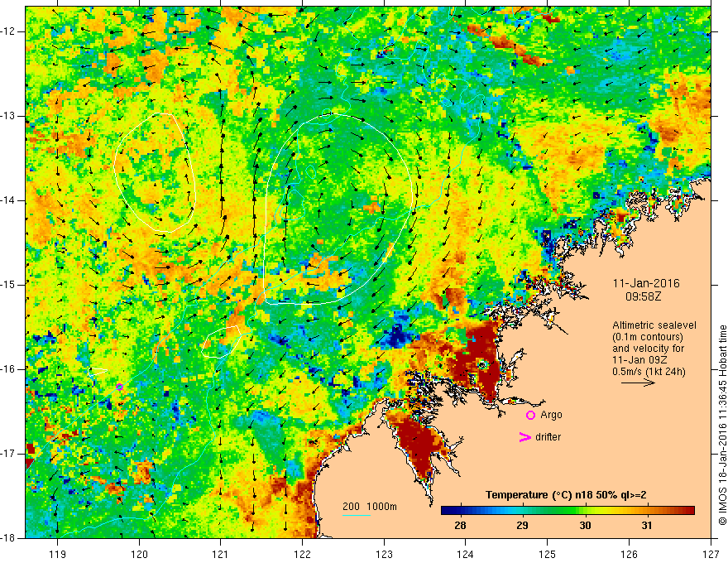
Task: Click the '(0.1m contours)' caption line
Action: 648,337
